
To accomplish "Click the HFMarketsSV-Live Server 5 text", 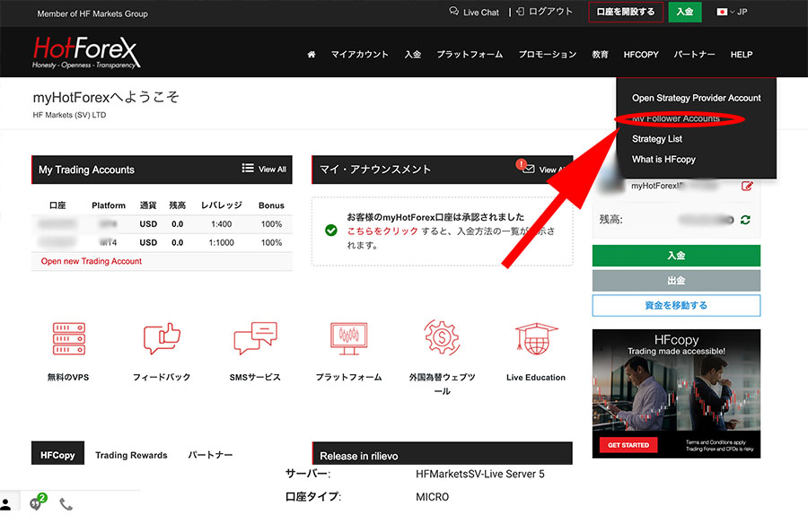I will [x=479, y=474].
